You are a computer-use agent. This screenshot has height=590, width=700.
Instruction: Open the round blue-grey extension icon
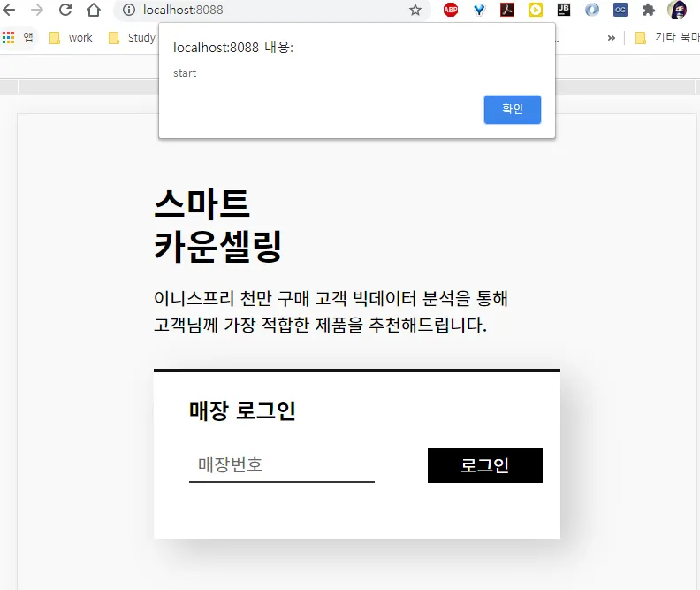point(592,10)
